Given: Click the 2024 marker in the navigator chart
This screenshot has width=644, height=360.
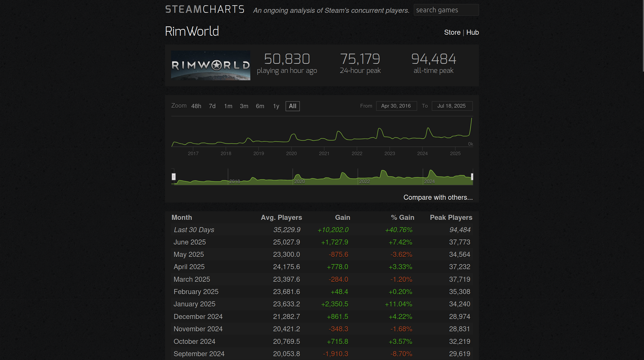Looking at the screenshot, I should (429, 182).
